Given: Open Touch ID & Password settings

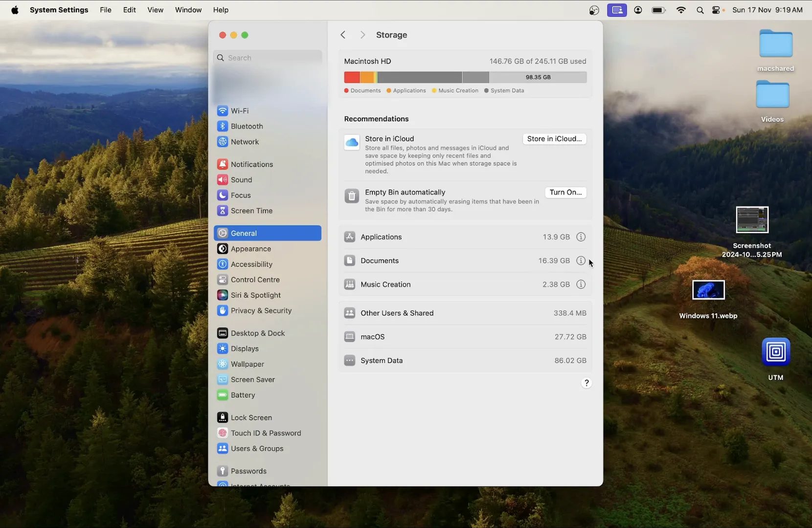Looking at the screenshot, I should [x=267, y=433].
